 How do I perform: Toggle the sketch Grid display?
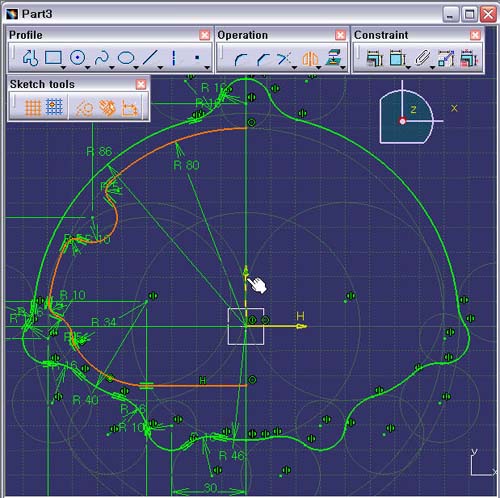pyautogui.click(x=33, y=107)
